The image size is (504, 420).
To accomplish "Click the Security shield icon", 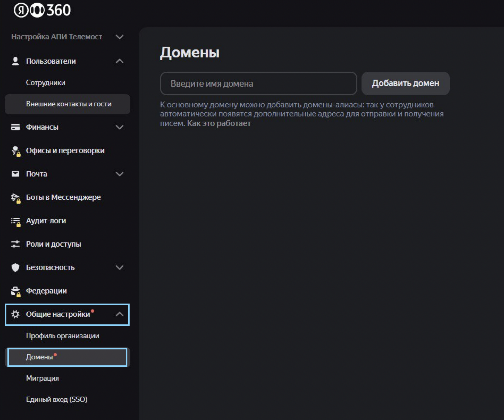I will coord(15,267).
